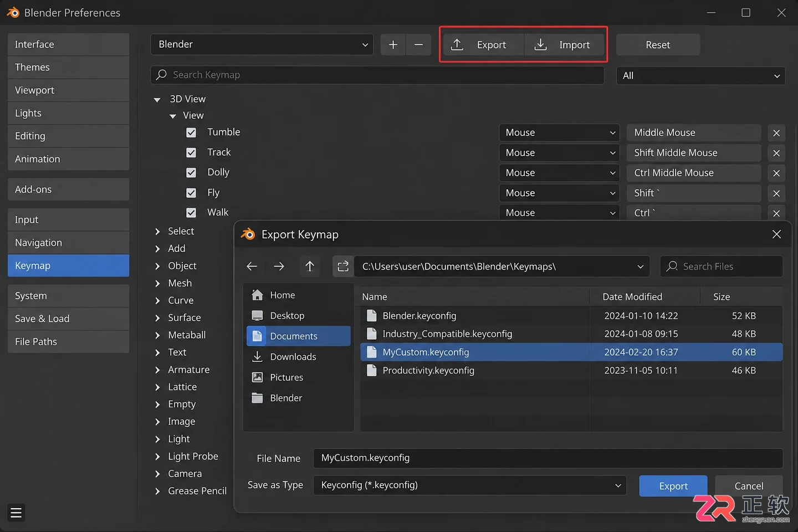The height and width of the screenshot is (532, 798).
Task: Go back with the file browser left arrow
Action: (252, 267)
